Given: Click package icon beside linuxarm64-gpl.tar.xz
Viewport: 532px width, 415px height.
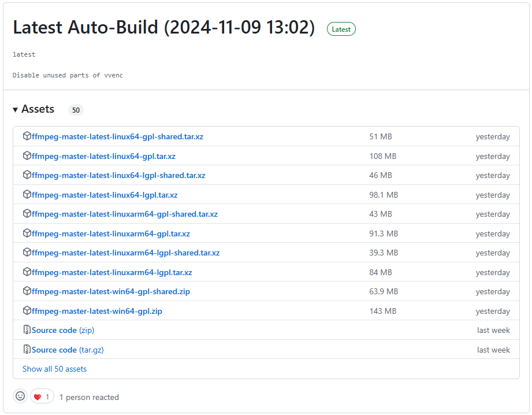Looking at the screenshot, I should 27,233.
